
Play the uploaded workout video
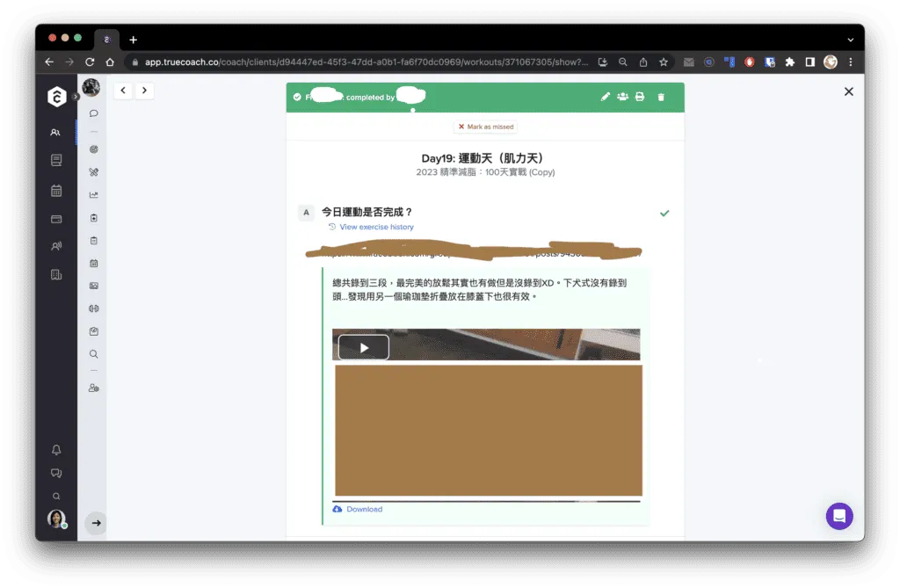(363, 347)
